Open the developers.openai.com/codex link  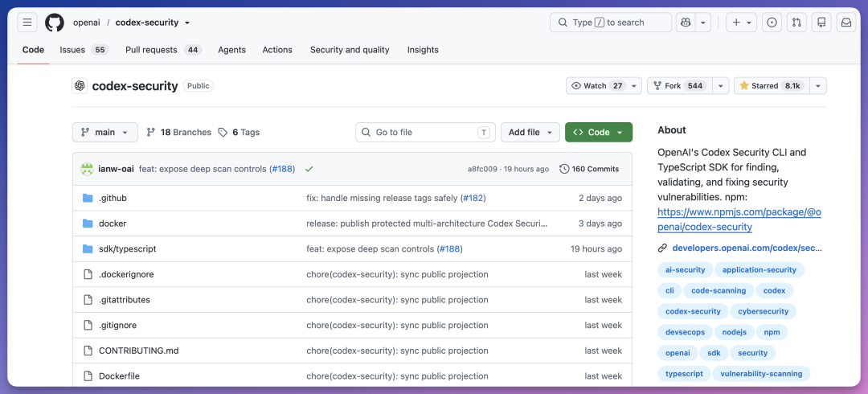pyautogui.click(x=747, y=248)
